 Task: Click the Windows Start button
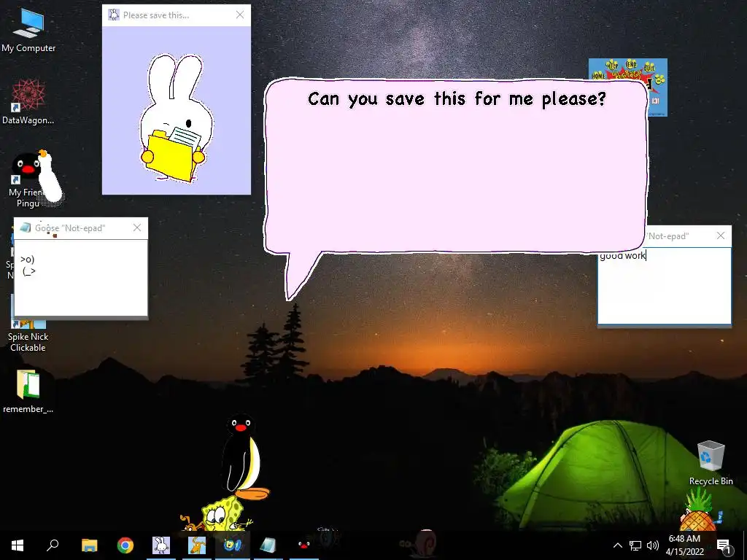pos(18,545)
